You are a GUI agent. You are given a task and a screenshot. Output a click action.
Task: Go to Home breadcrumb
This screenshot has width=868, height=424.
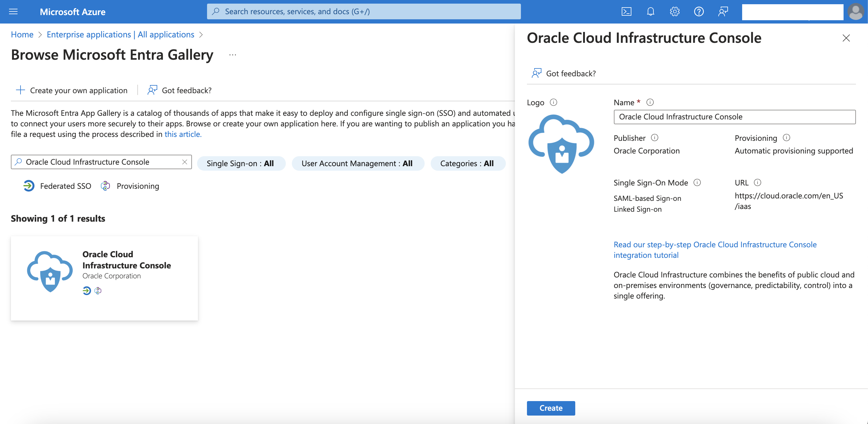(22, 34)
